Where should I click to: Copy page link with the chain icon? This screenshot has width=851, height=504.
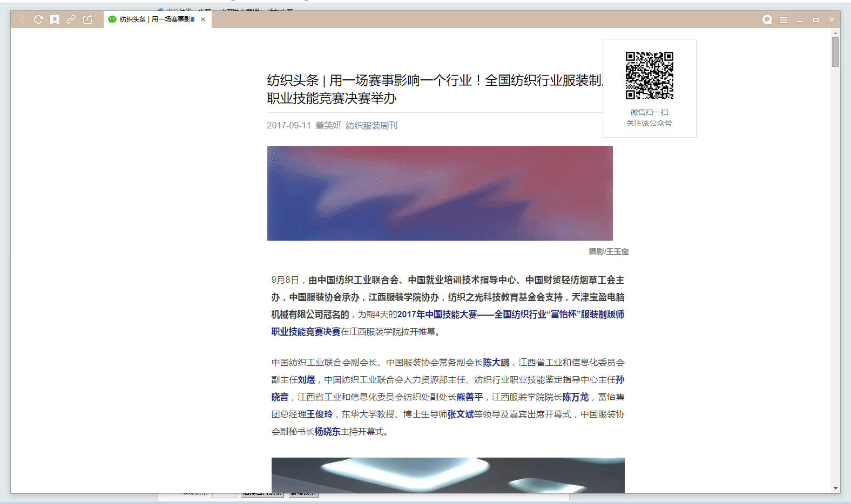[x=71, y=19]
